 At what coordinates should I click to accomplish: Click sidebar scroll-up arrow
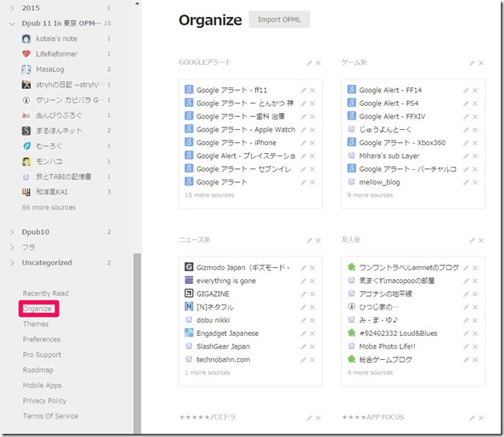click(137, 3)
